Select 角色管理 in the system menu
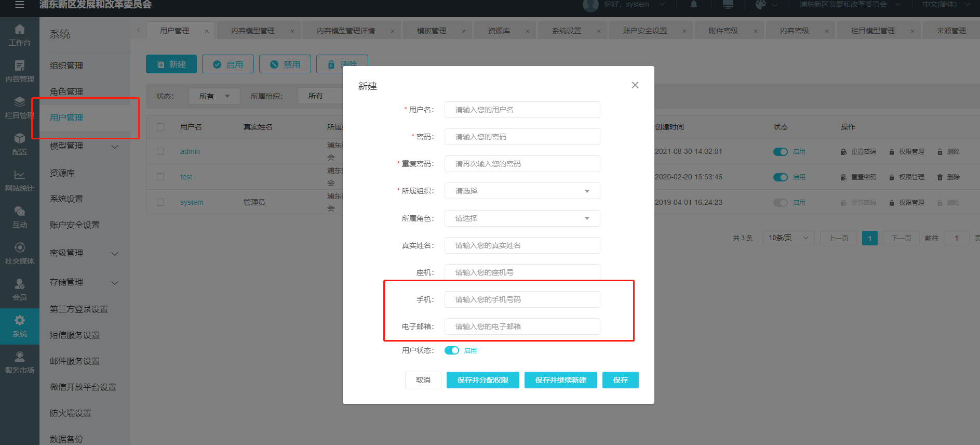 (66, 91)
